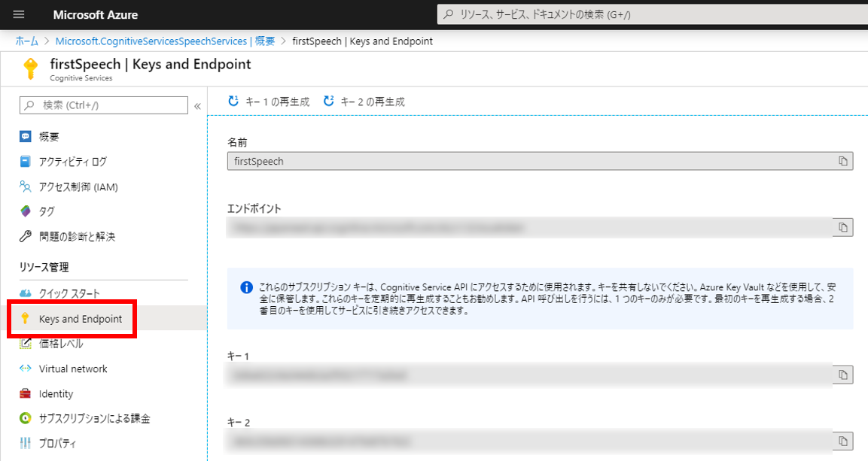Screen dimensions: 868x461
Task: Open アクティビティ ログ page
Action: coord(72,162)
